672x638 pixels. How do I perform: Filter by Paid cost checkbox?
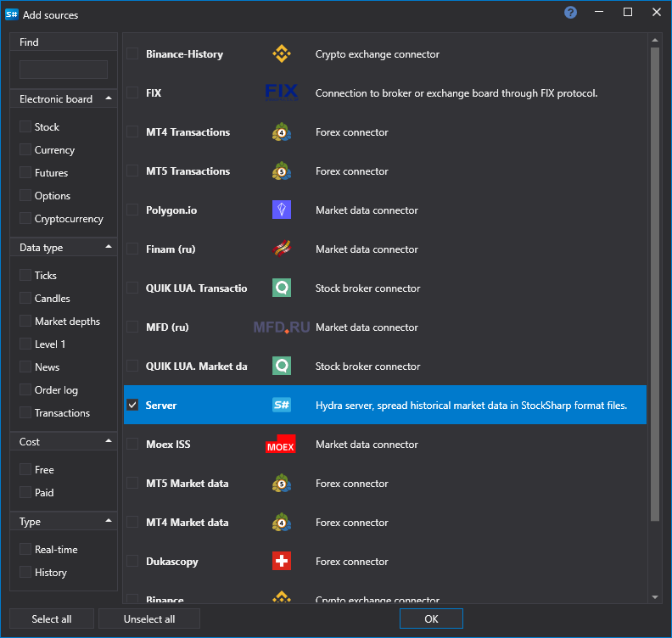pyautogui.click(x=25, y=492)
